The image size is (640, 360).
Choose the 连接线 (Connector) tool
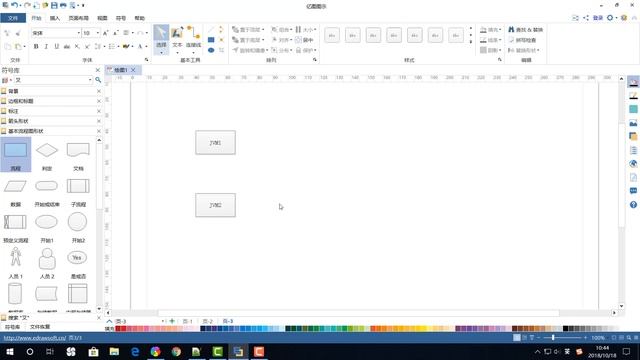tap(193, 38)
